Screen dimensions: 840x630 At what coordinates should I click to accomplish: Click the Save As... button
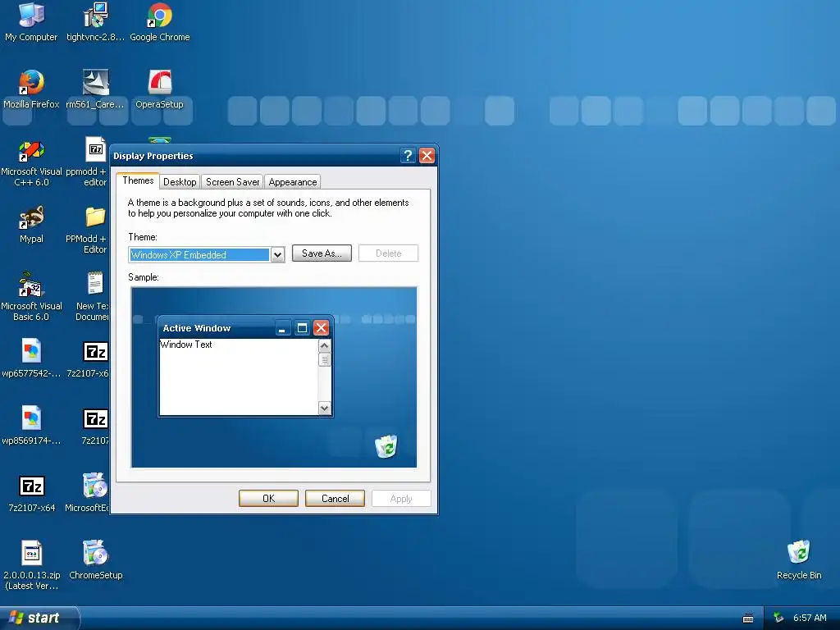click(x=322, y=253)
